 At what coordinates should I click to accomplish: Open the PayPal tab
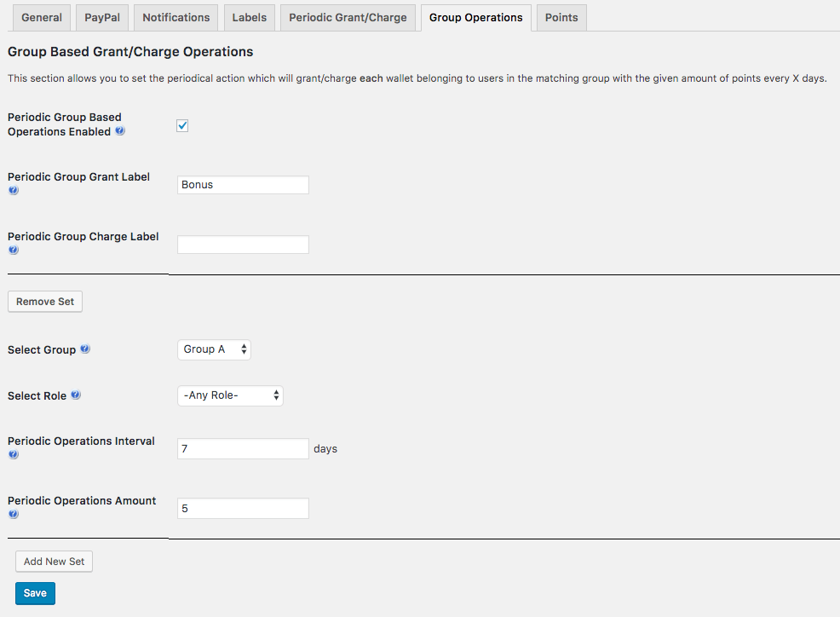pyautogui.click(x=102, y=18)
